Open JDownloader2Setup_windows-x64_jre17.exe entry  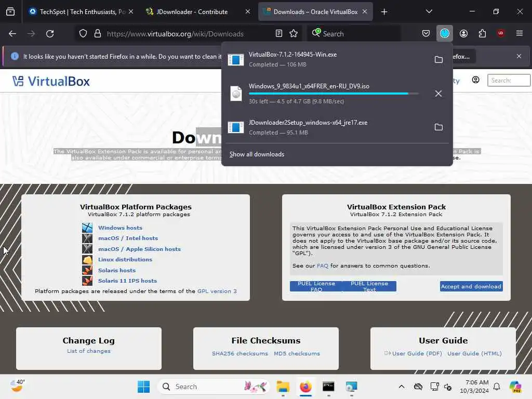(x=326, y=127)
